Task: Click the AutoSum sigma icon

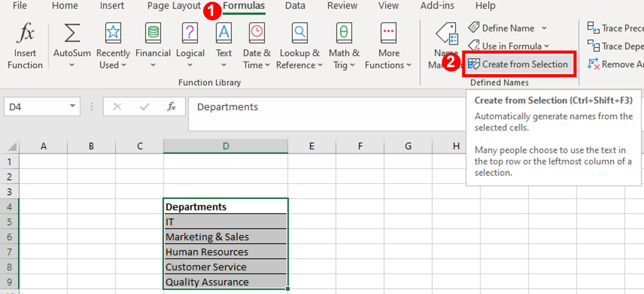Action: point(72,34)
